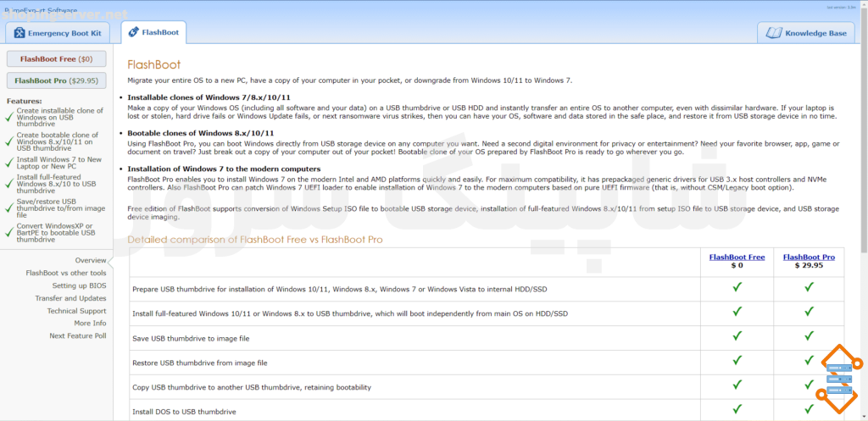This screenshot has width=868, height=421.
Task: Open FlashBoot vs other tools page
Action: tap(66, 273)
